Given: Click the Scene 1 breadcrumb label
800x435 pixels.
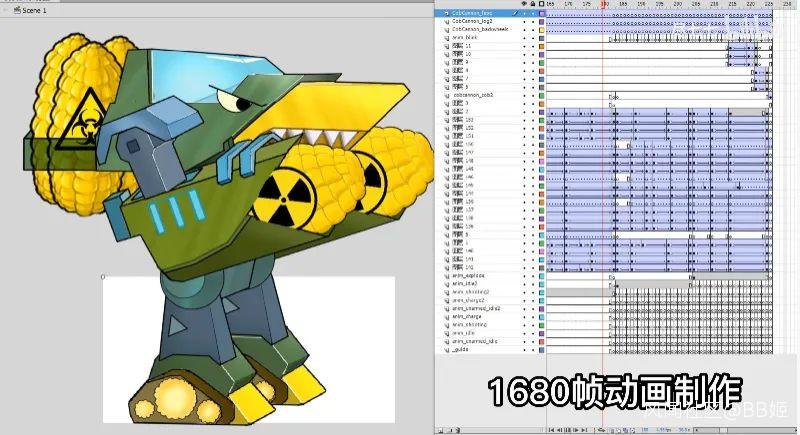Looking at the screenshot, I should coord(26,9).
